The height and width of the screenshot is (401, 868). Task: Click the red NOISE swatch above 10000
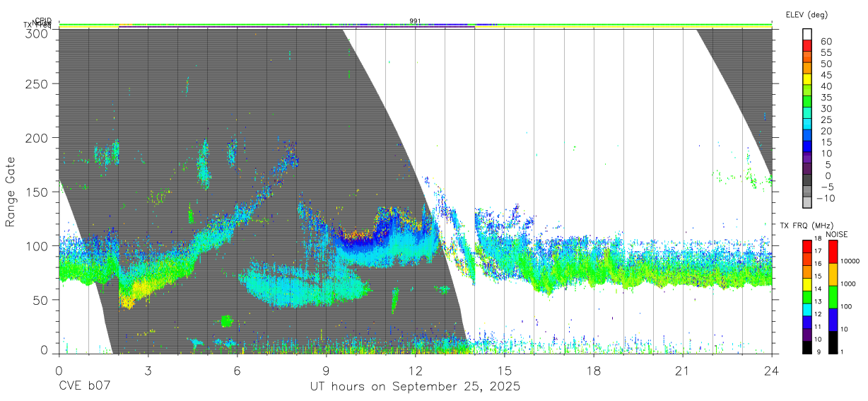click(833, 252)
